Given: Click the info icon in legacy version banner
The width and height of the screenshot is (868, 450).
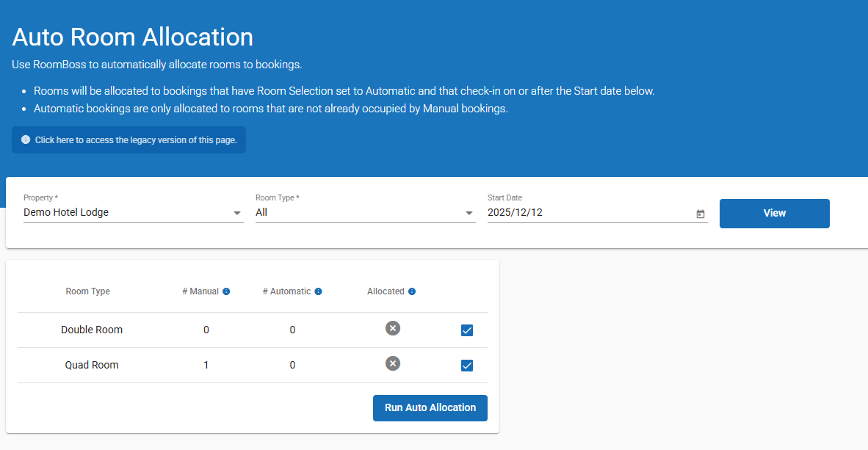Looking at the screenshot, I should point(26,139).
